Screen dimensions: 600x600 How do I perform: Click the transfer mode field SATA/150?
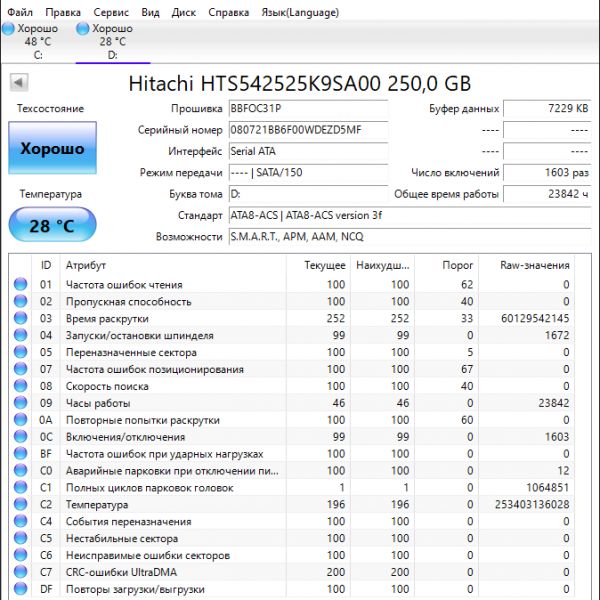pyautogui.click(x=308, y=173)
